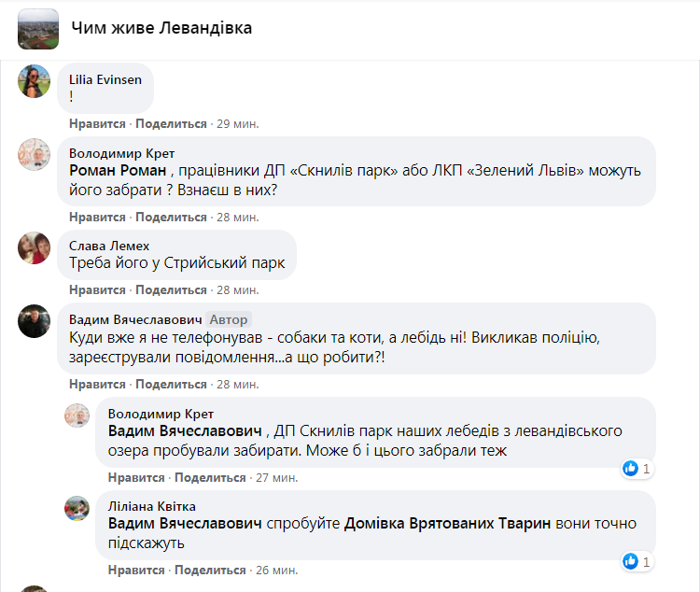Share Слава Лемех's comment with Поделиться

(x=171, y=289)
